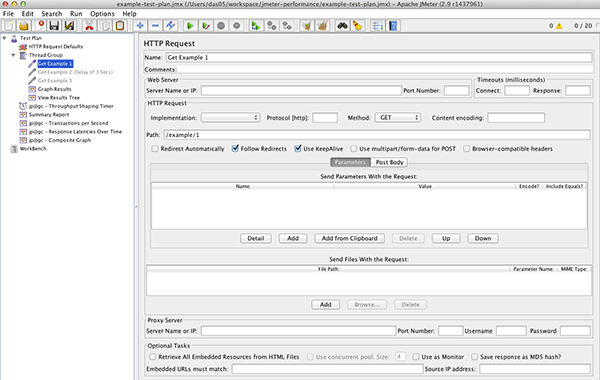The height and width of the screenshot is (380, 600).
Task: Click into the Path field containing /example/1
Action: [377, 135]
